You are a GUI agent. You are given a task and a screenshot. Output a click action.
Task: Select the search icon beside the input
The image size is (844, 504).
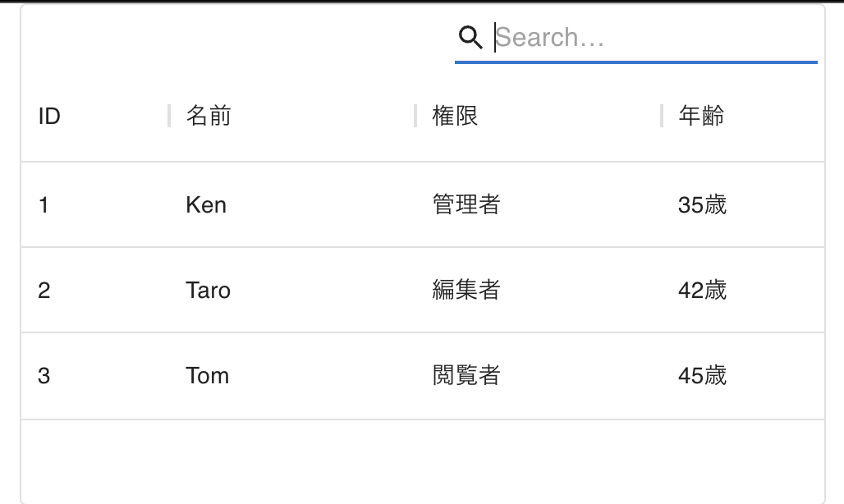coord(470,36)
